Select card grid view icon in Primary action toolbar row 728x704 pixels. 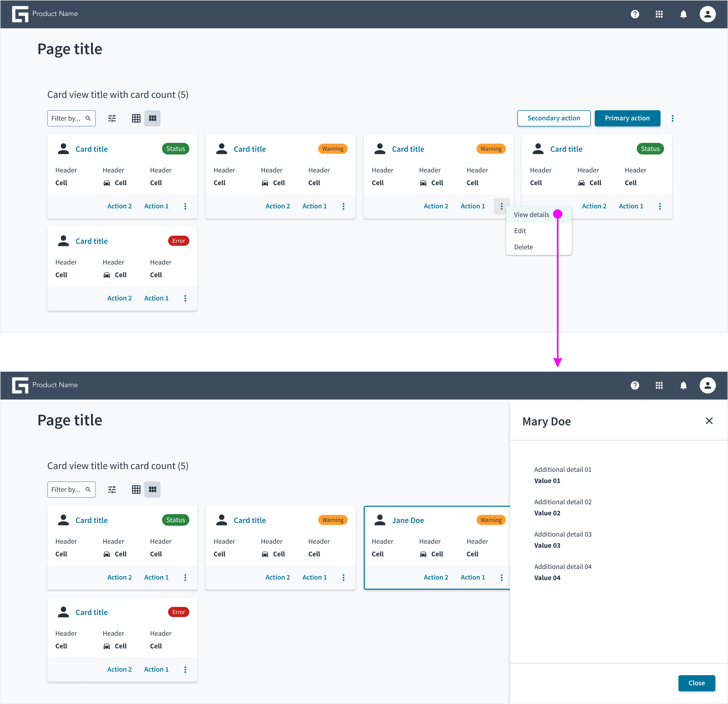tap(152, 118)
